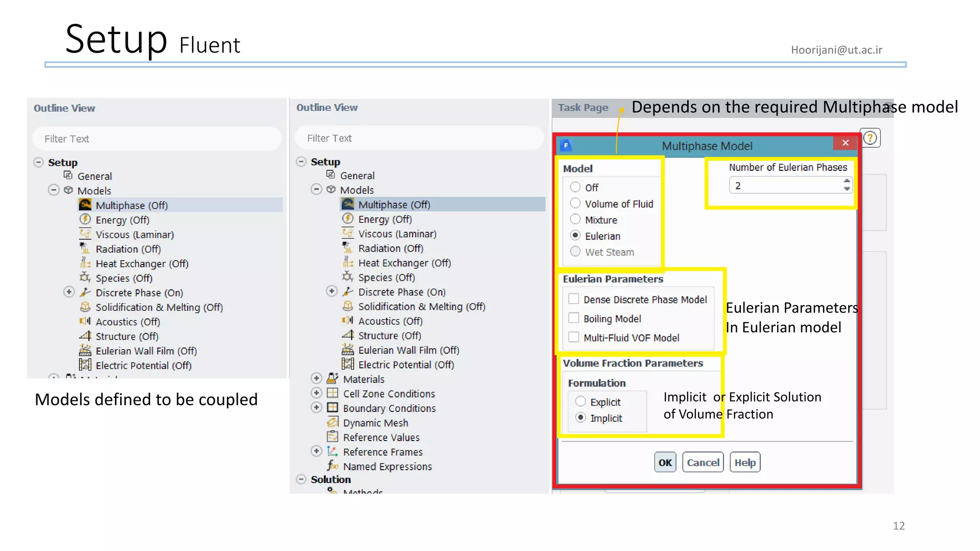Choose the Explicit formulation option

pos(580,401)
